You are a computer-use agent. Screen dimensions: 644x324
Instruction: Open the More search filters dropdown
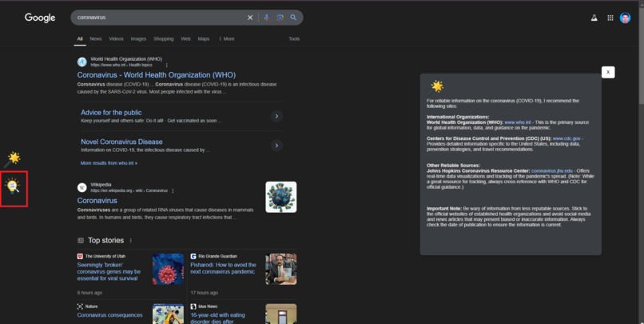click(226, 38)
